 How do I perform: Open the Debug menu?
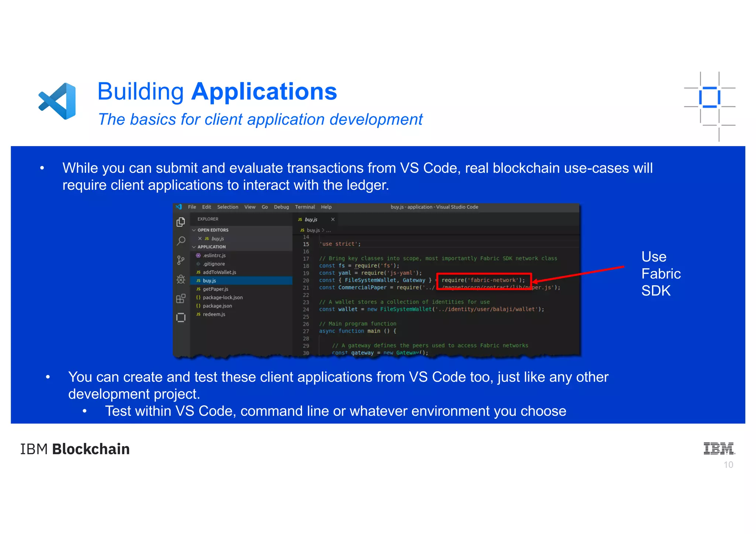(x=281, y=207)
